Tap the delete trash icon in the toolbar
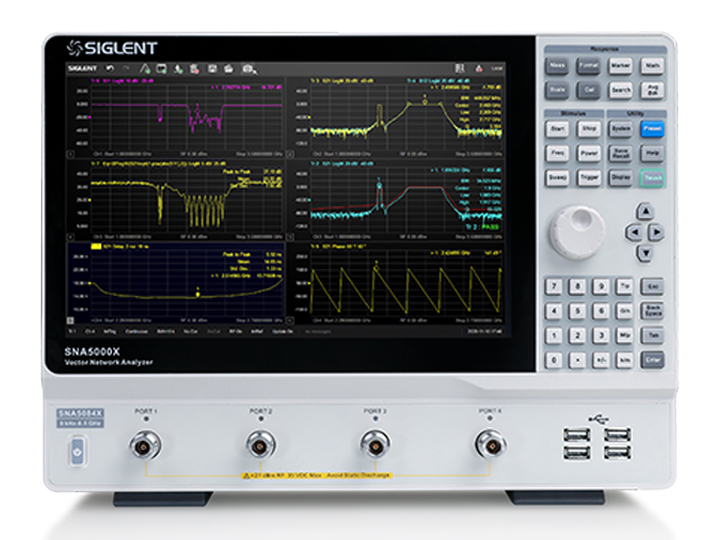The image size is (720, 540). (195, 68)
